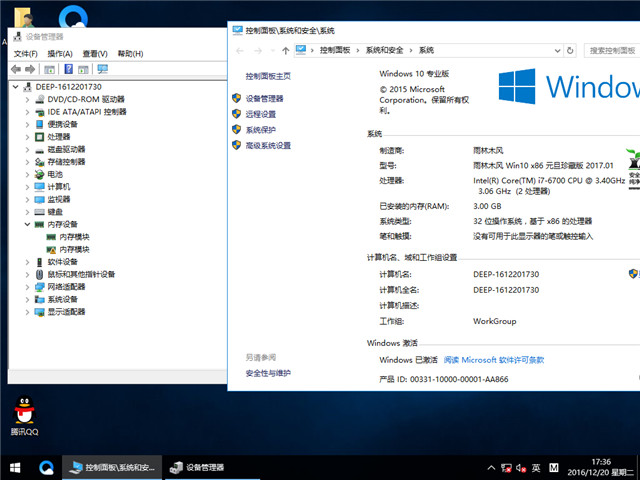This screenshot has height=480, width=640.
Task: Click 系统和安全 in the breadcrumb path
Action: pyautogui.click(x=384, y=50)
